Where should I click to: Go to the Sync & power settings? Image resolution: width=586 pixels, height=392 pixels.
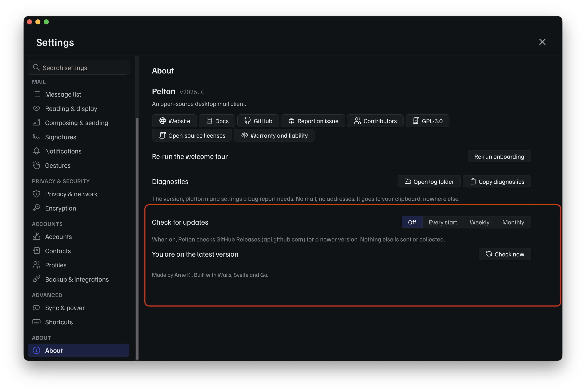click(79, 308)
